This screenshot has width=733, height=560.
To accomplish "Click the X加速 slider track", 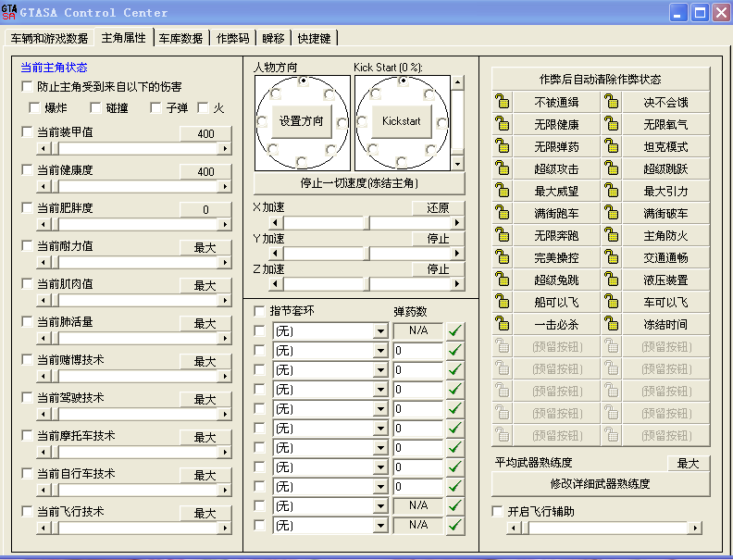I will pyautogui.click(x=366, y=222).
